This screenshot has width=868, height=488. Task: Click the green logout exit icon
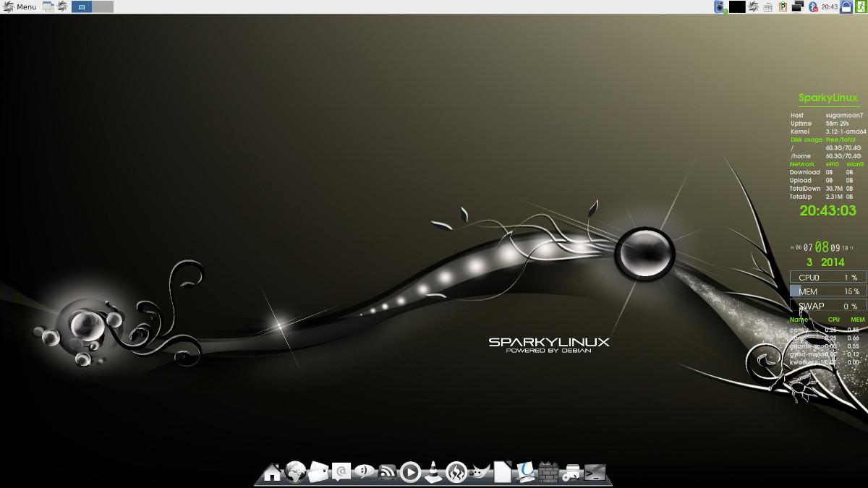(861, 7)
